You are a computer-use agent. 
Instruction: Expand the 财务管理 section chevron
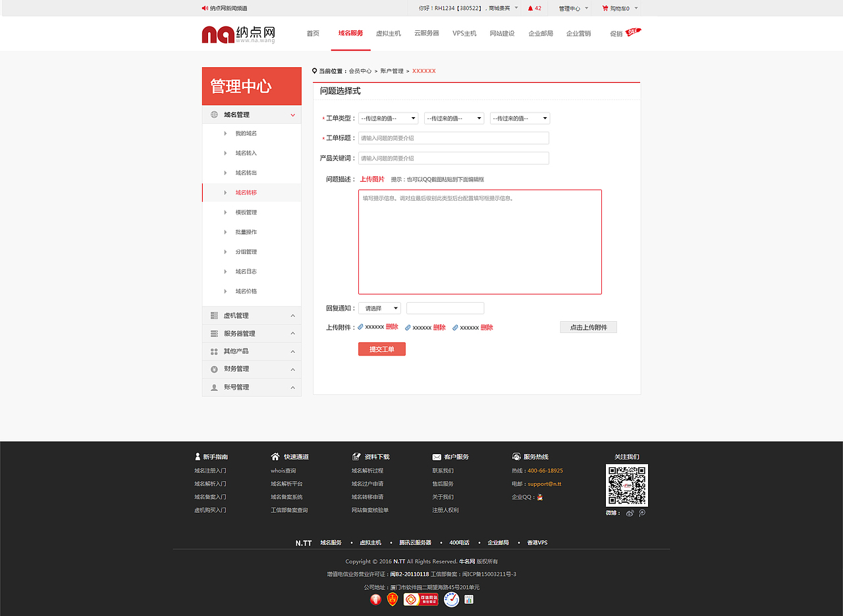[x=293, y=370]
